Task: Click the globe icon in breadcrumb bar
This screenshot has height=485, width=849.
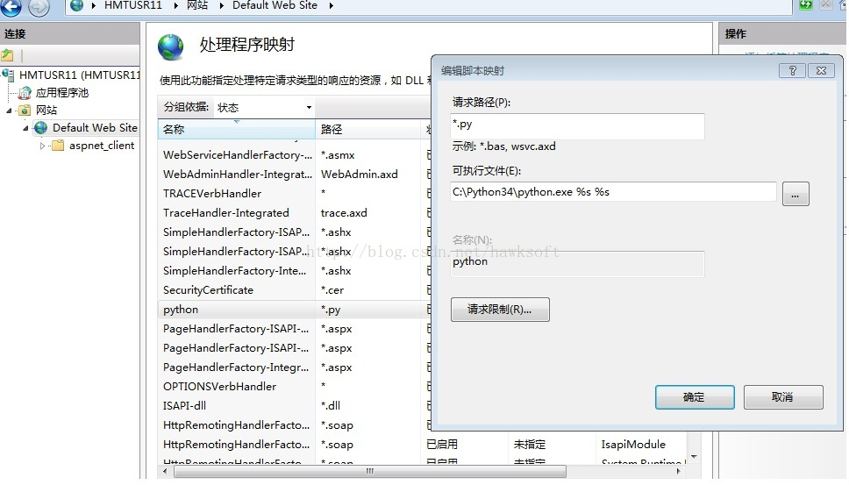Action: click(77, 6)
